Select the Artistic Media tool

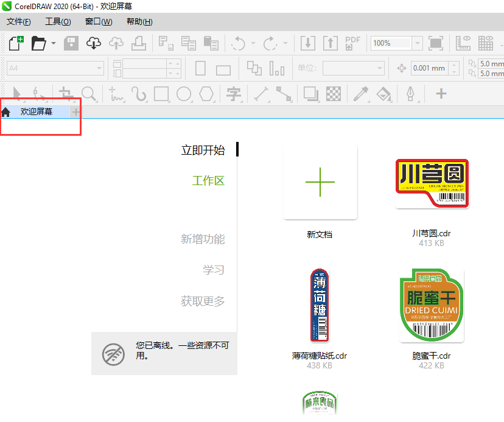pos(139,94)
